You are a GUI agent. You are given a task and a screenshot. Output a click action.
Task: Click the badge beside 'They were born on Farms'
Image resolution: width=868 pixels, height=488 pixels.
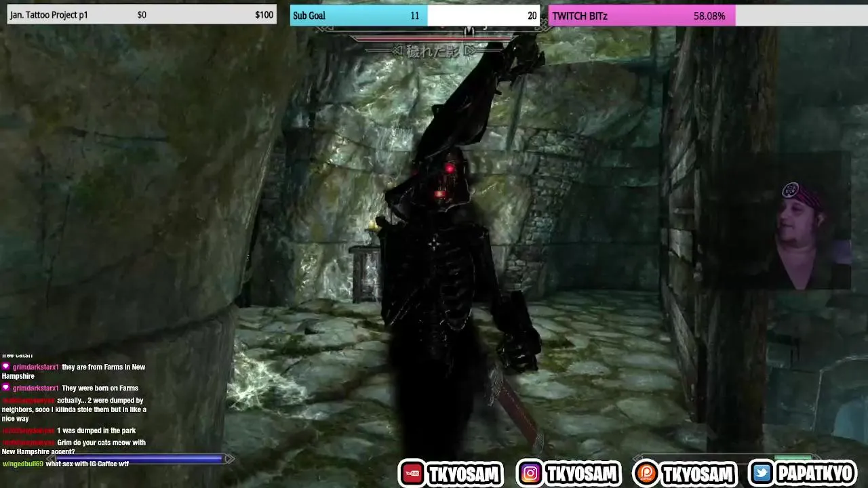coord(6,388)
